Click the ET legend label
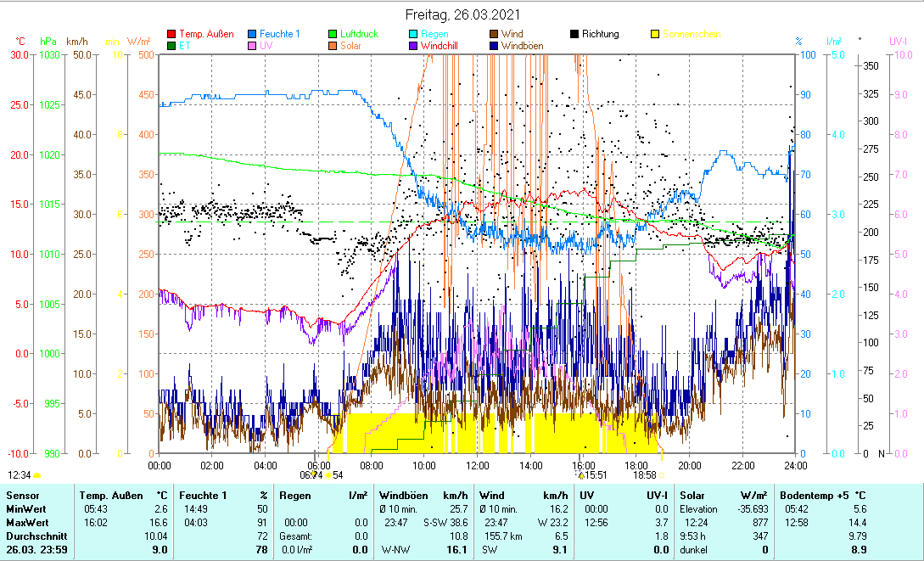This screenshot has height=561, width=924. [185, 46]
